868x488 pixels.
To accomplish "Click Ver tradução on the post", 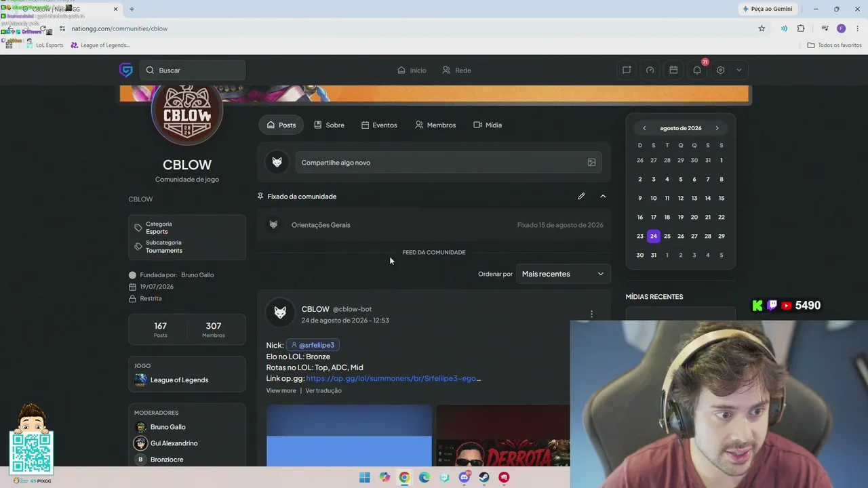I will click(x=323, y=390).
